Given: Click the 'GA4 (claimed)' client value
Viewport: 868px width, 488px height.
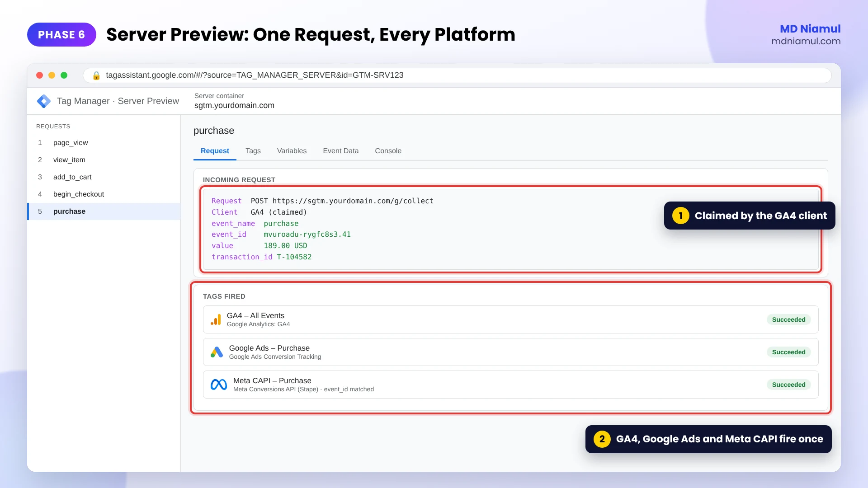Looking at the screenshot, I should (x=279, y=212).
